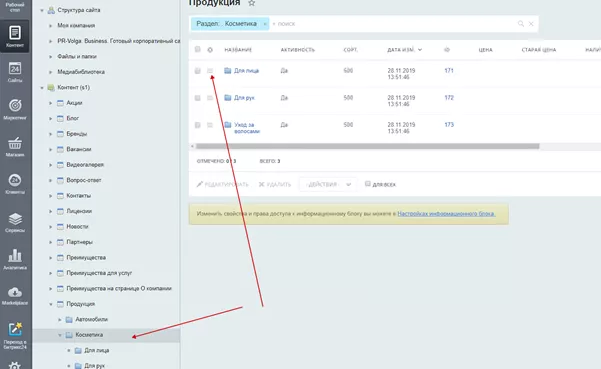Collapse the Продукция tree node
This screenshot has height=369, width=601.
point(50,304)
